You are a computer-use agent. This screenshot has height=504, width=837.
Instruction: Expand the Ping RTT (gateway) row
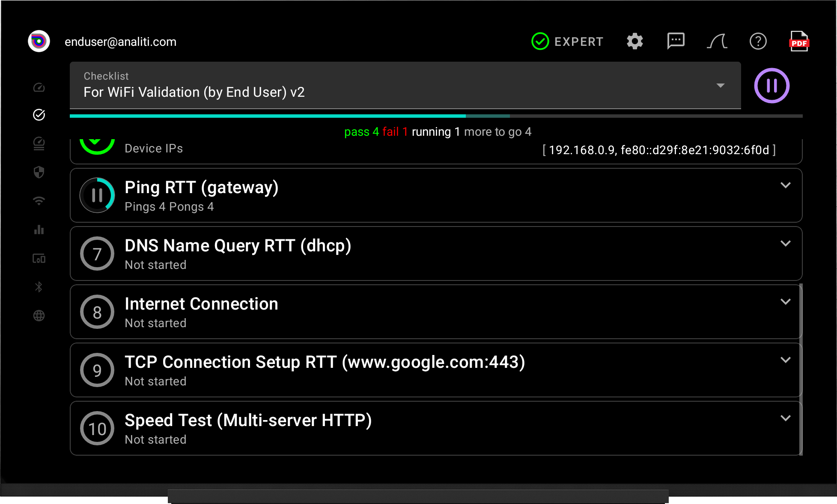[x=786, y=185]
